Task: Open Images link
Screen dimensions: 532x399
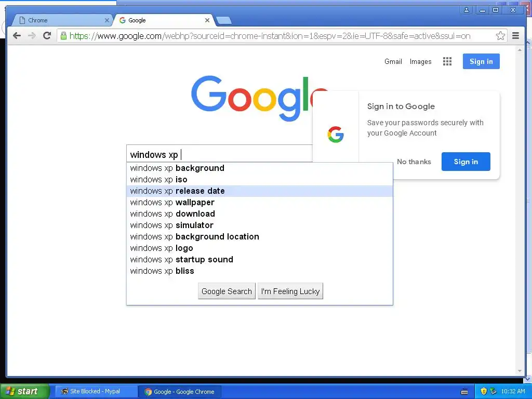Action: 420,61
